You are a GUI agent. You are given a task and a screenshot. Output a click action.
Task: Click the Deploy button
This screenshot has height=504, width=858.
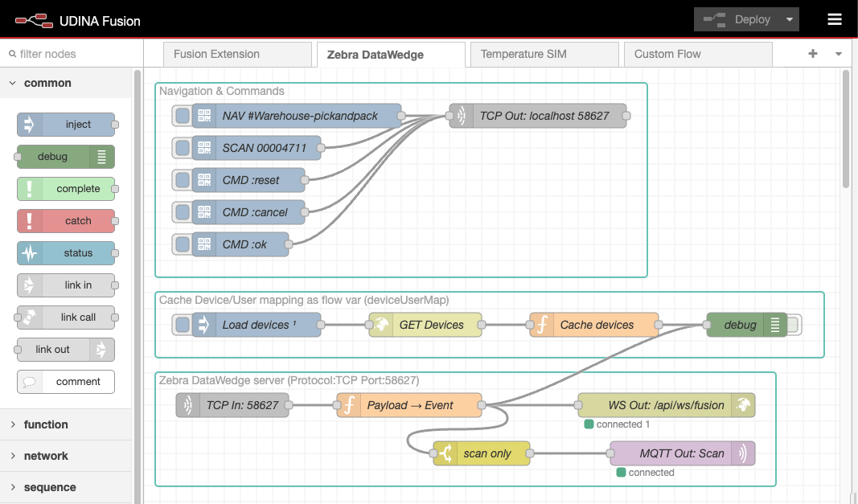[x=737, y=19]
